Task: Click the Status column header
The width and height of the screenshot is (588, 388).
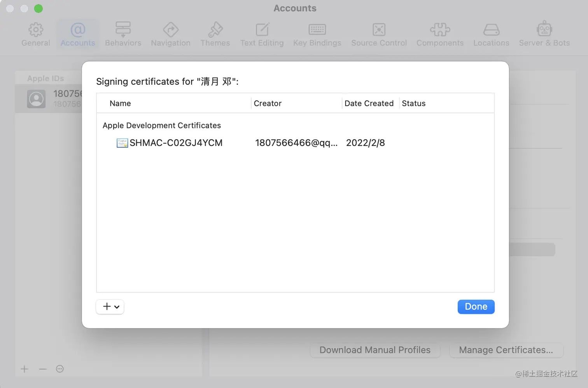Action: 414,103
